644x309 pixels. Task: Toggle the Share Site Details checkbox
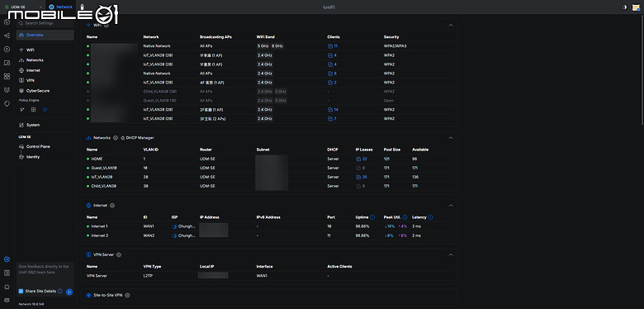(21, 291)
